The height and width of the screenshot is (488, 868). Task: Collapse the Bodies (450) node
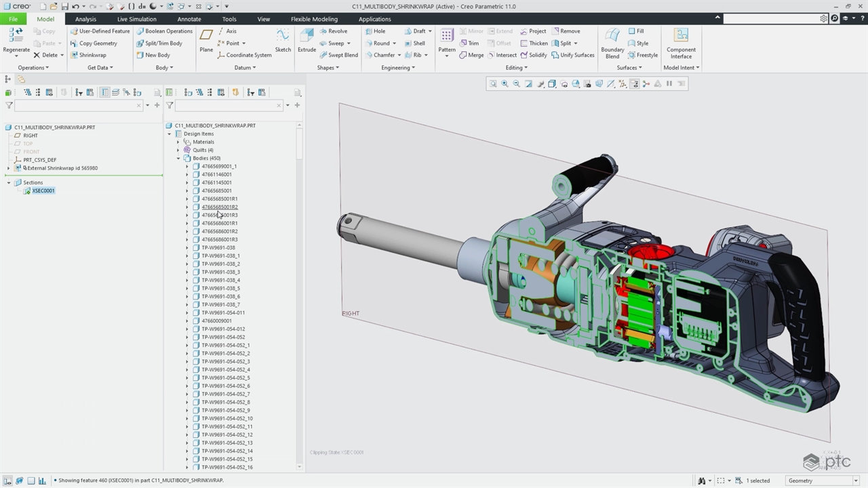178,159
